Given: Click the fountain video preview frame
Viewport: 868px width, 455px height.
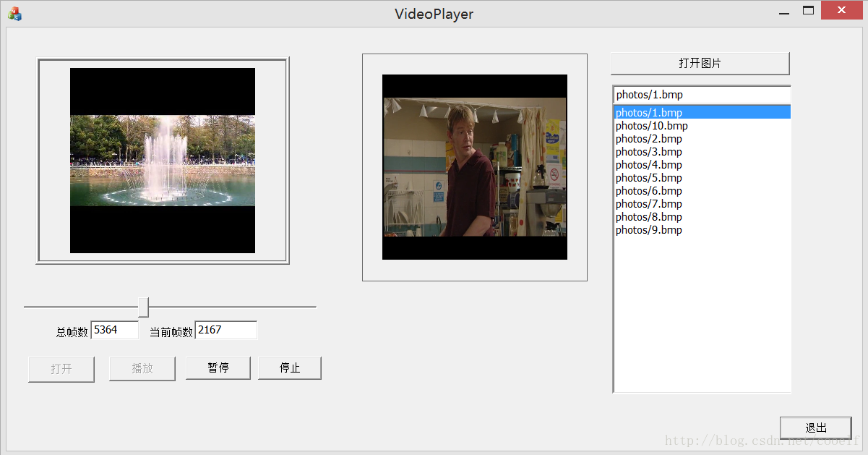Looking at the screenshot, I should (163, 161).
